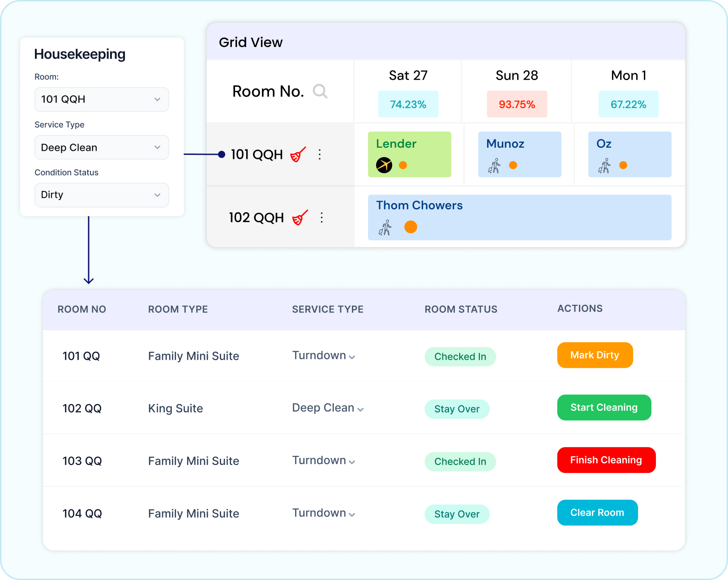This screenshot has height=580, width=728.
Task: Click the airplane icon in Lender booking
Action: point(384,165)
